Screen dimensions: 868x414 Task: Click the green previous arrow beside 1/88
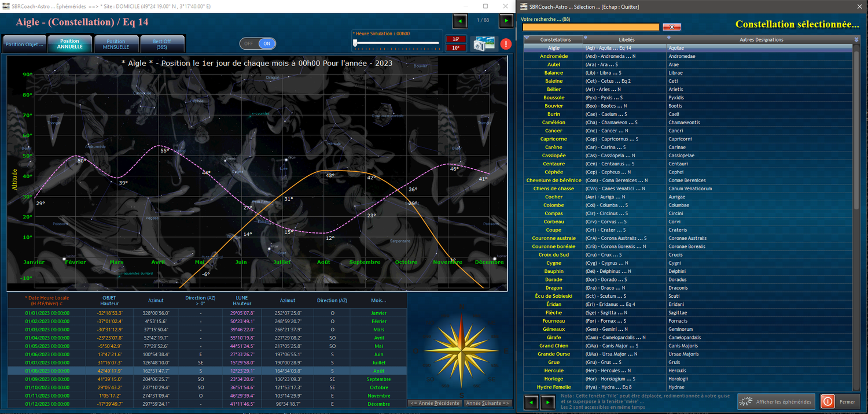pos(460,21)
